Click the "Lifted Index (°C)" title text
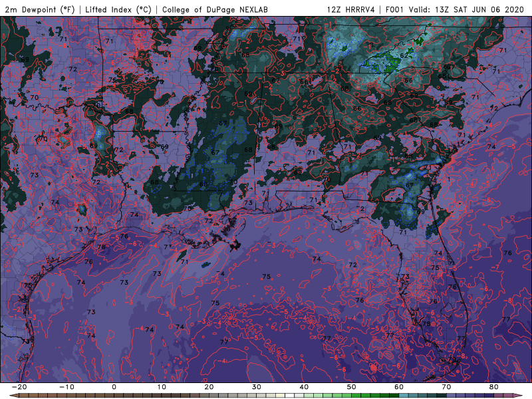Viewport: 532px width, 399px height. click(118, 9)
